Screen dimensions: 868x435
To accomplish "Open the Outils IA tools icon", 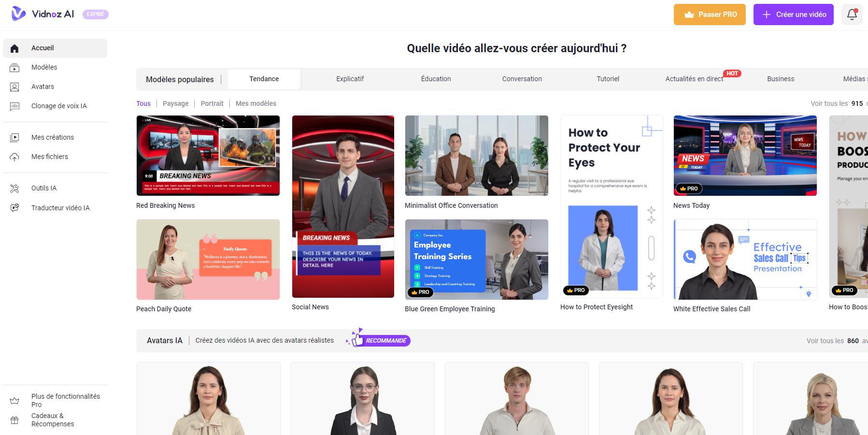I will click(x=15, y=188).
